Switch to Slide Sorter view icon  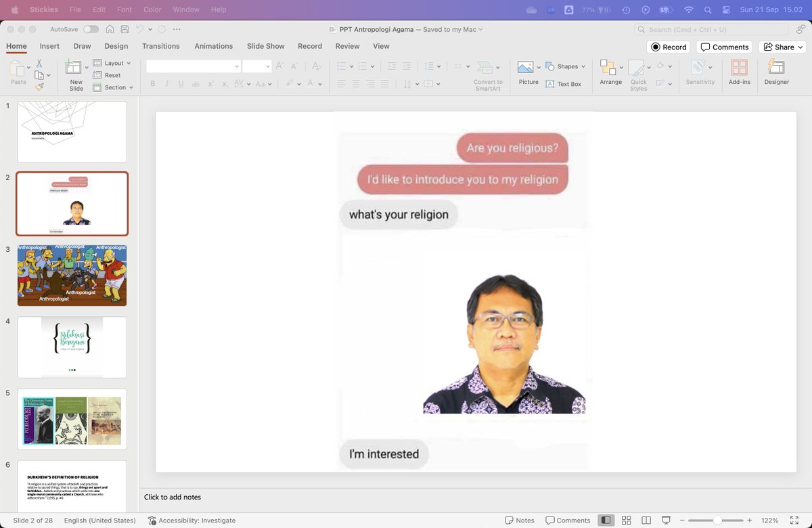point(627,521)
